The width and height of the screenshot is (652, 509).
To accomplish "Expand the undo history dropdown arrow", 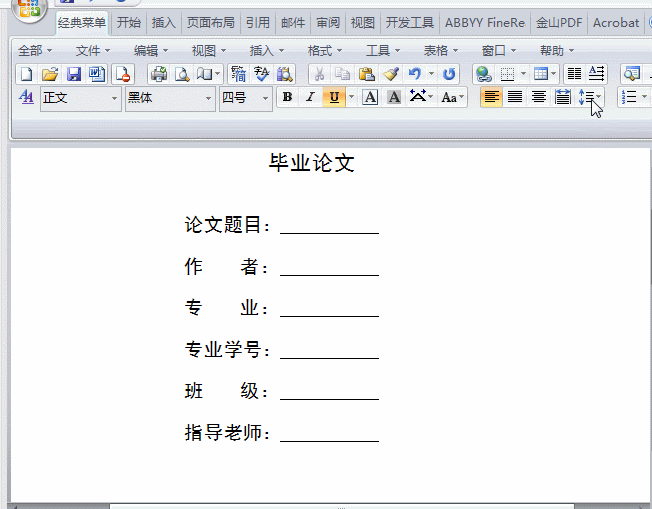I will 431,74.
